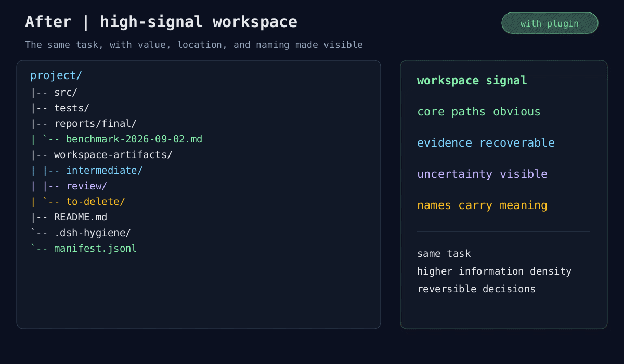624x364 pixels.
Task: Select 'core paths obvious' text
Action: pyautogui.click(x=479, y=112)
